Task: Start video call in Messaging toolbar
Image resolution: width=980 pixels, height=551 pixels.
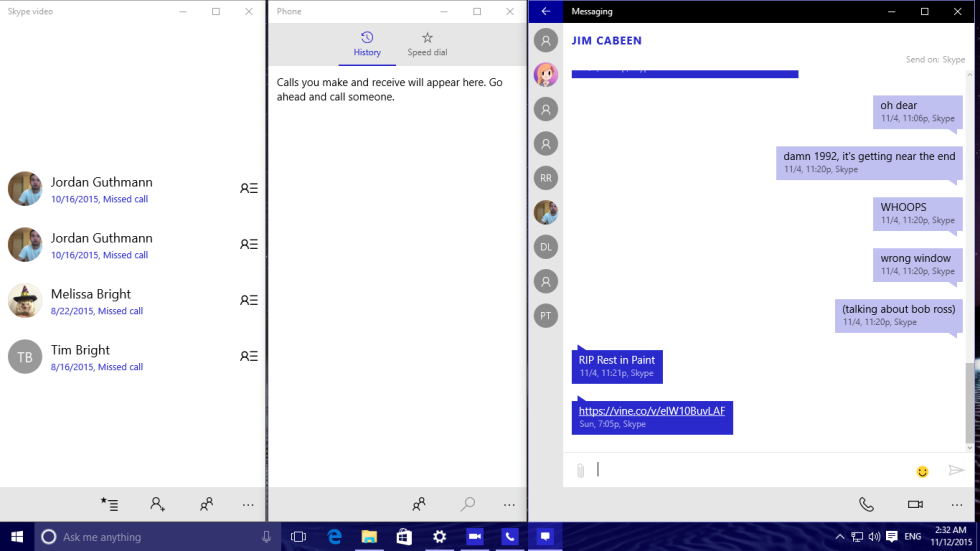Action: (915, 504)
